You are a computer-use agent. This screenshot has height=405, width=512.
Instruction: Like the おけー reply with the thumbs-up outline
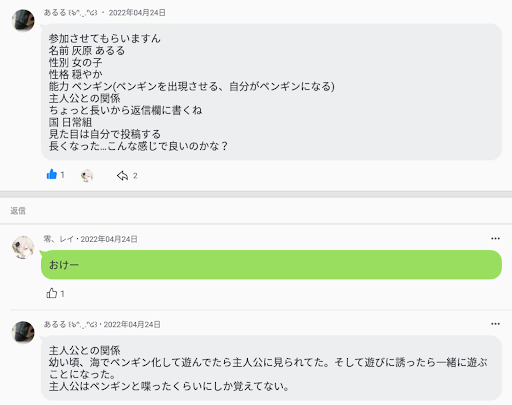tap(52, 293)
